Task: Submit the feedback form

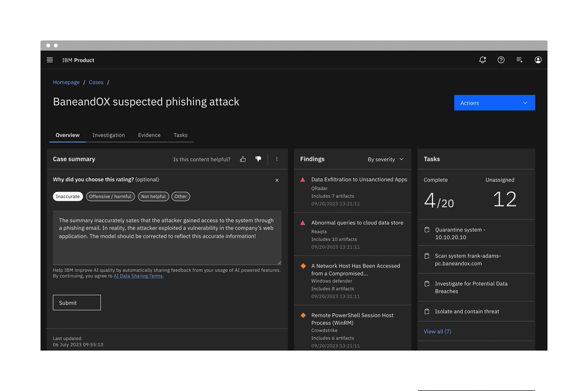Action: coord(77,302)
